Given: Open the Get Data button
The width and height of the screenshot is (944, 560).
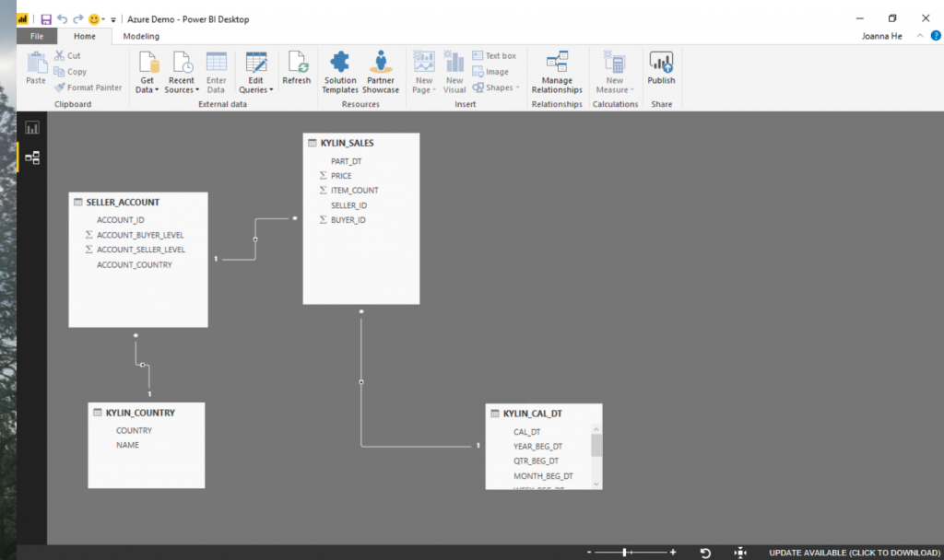Looking at the screenshot, I should [147, 72].
